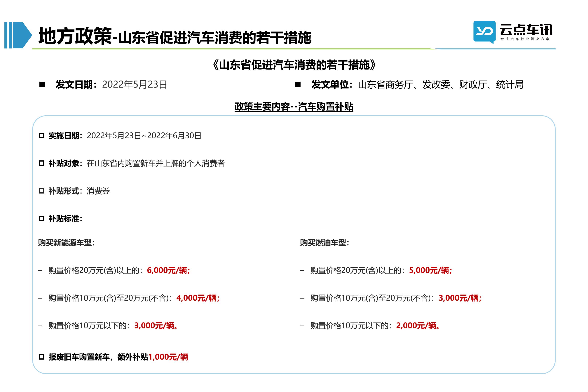Image resolution: width=588 pixels, height=392 pixels.
Task: Click 购置价格20万元(含)以上的 under 燃油车型
Action: click(x=357, y=270)
